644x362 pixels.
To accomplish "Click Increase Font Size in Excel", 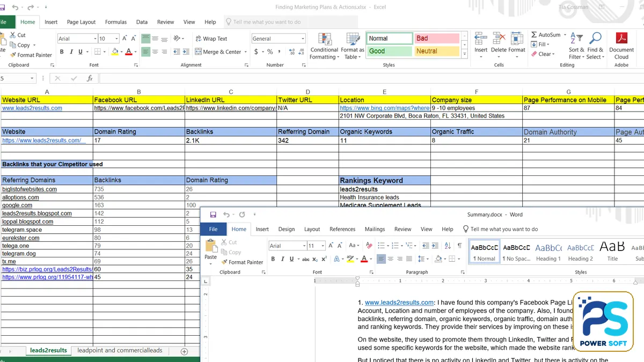I will tap(125, 39).
